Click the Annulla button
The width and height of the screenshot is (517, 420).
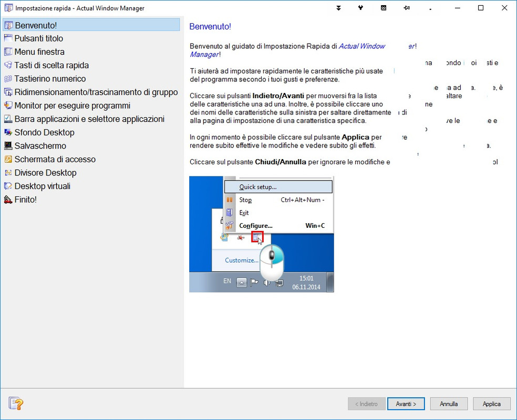point(449,404)
